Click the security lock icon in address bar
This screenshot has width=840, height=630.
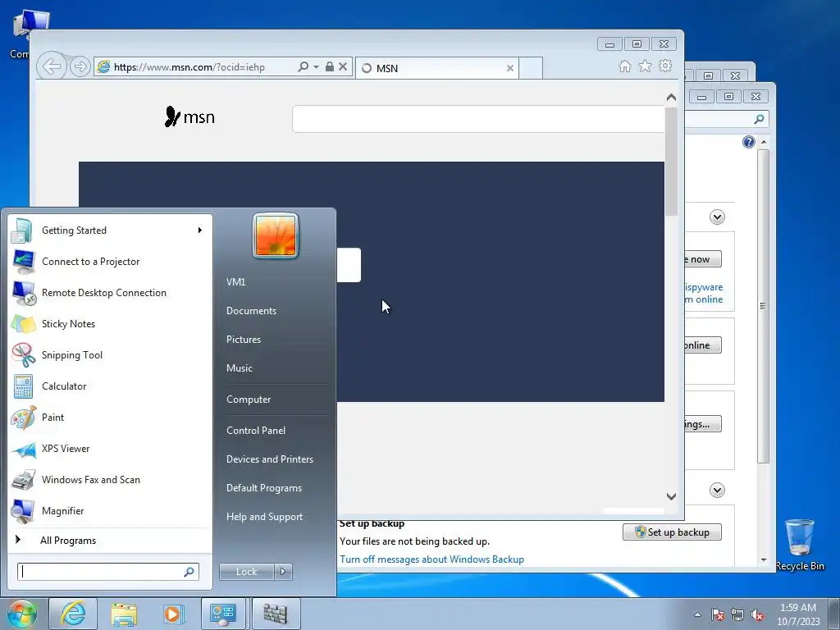[330, 67]
